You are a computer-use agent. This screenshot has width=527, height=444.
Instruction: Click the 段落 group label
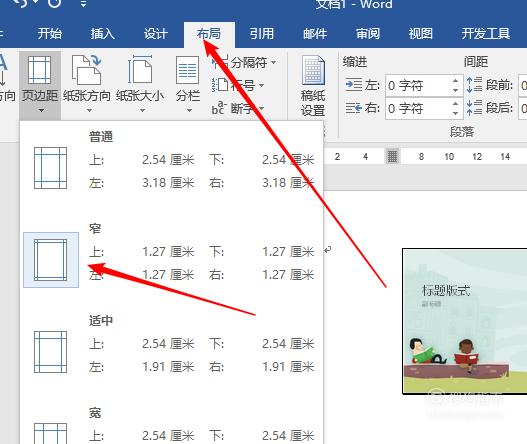tap(462, 132)
